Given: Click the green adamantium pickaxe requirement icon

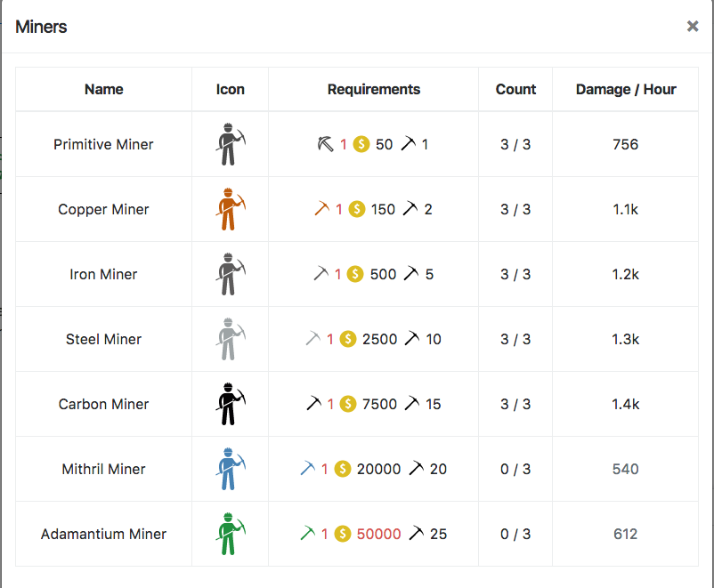Looking at the screenshot, I should pyautogui.click(x=308, y=534).
